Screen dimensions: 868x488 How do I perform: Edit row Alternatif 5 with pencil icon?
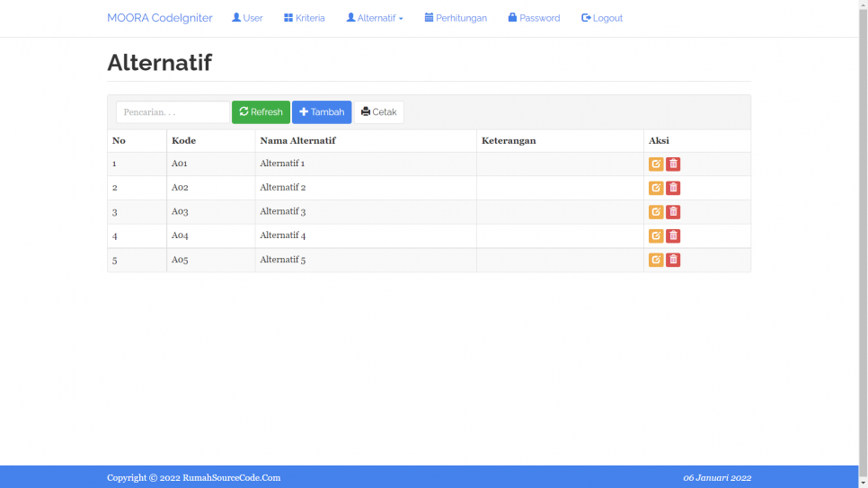click(x=656, y=260)
